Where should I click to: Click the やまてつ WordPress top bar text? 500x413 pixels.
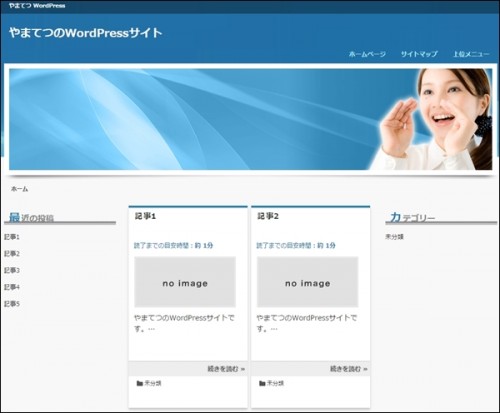point(37,6)
